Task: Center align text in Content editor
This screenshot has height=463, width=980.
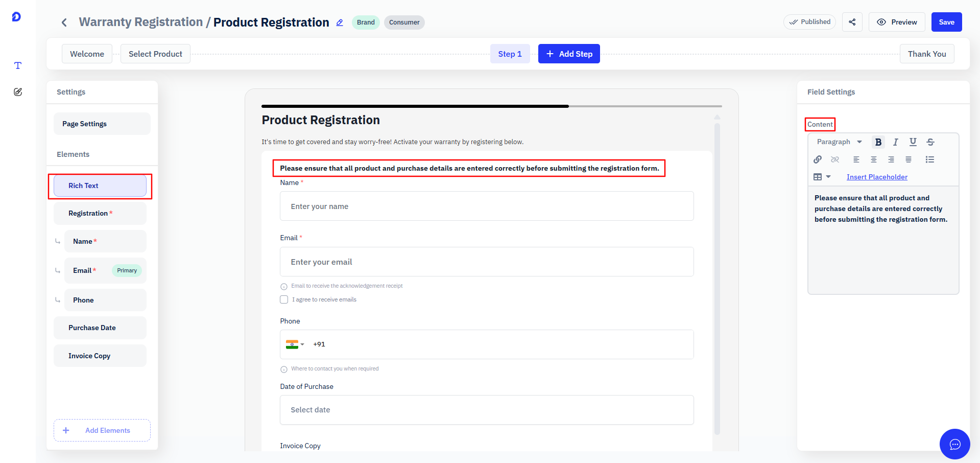Action: 874,159
